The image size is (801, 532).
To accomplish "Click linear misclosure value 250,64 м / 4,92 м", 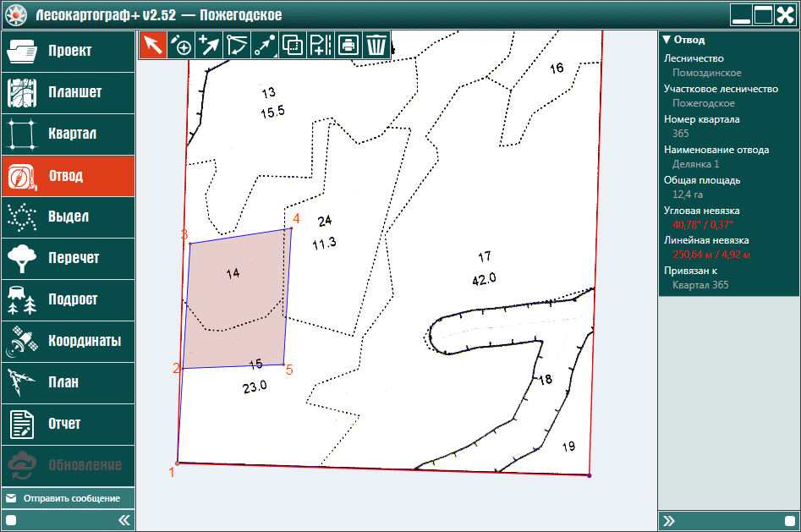I will tap(711, 255).
